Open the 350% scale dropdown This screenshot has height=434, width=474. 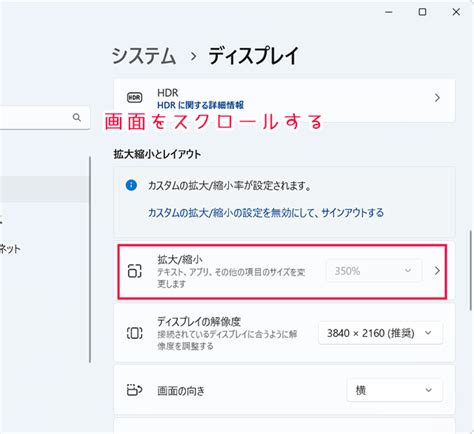(374, 271)
